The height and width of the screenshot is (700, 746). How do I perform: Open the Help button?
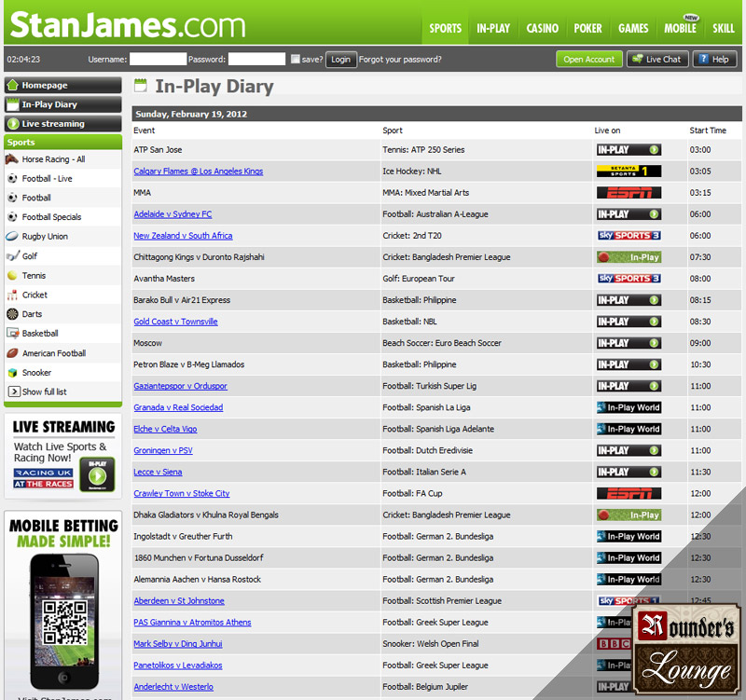(714, 60)
